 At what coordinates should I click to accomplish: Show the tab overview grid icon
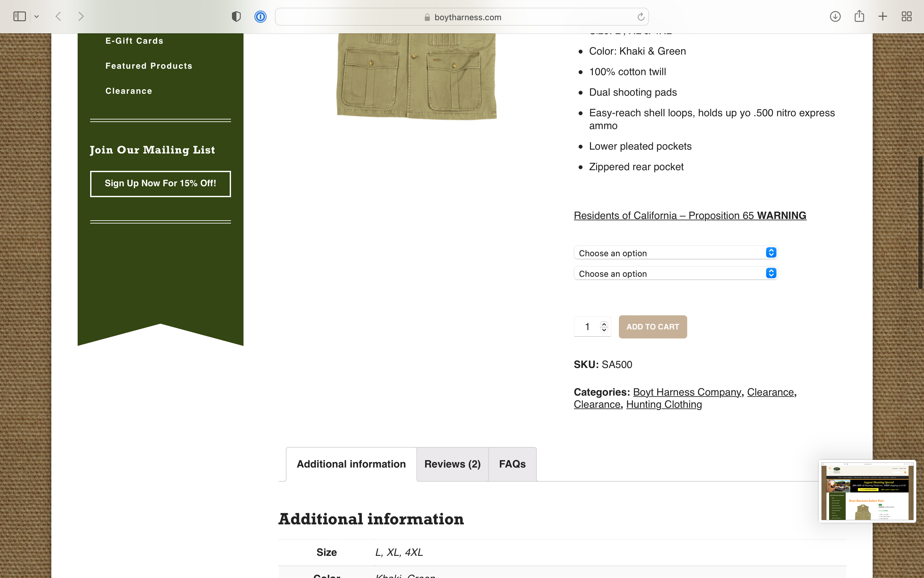tap(906, 16)
